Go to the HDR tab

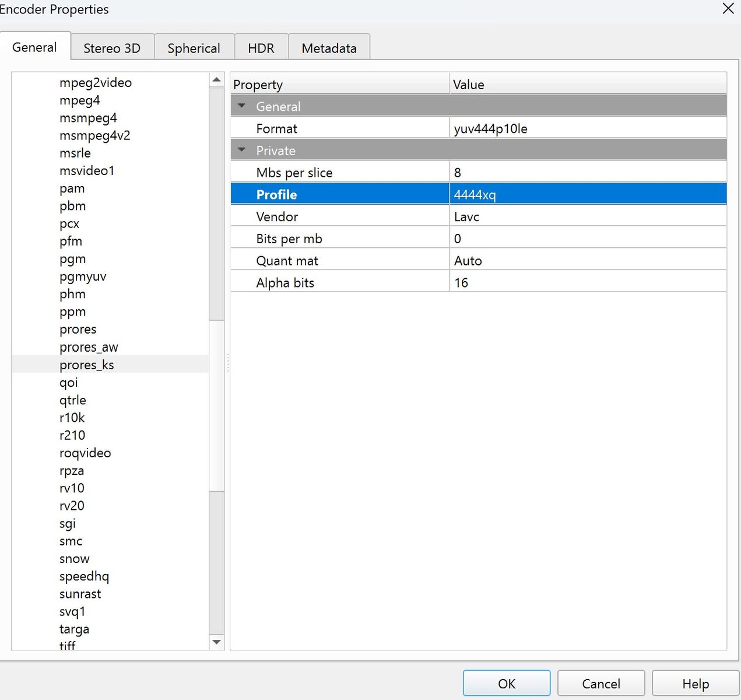pos(261,48)
